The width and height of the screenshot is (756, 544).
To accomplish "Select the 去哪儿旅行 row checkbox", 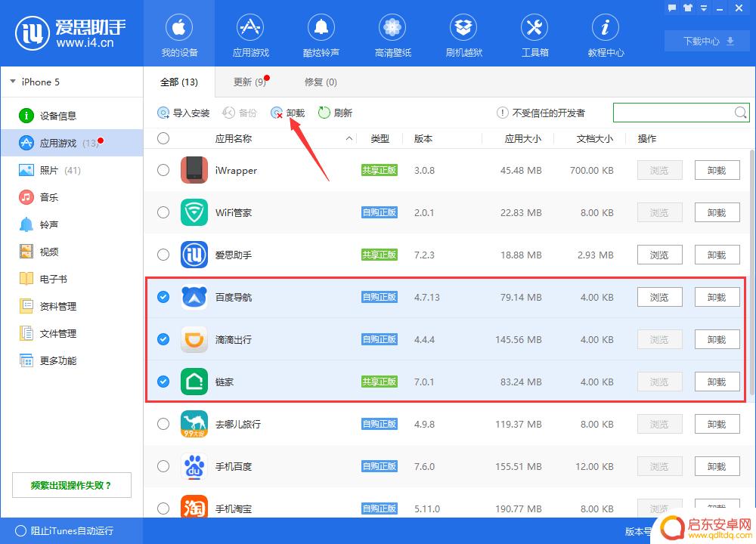I will point(163,424).
